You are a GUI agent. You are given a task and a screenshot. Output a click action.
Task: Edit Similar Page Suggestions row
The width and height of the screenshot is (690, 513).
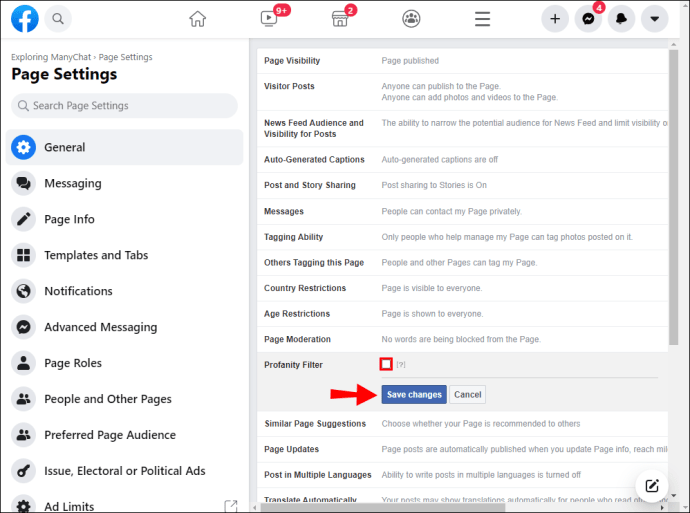click(462, 424)
